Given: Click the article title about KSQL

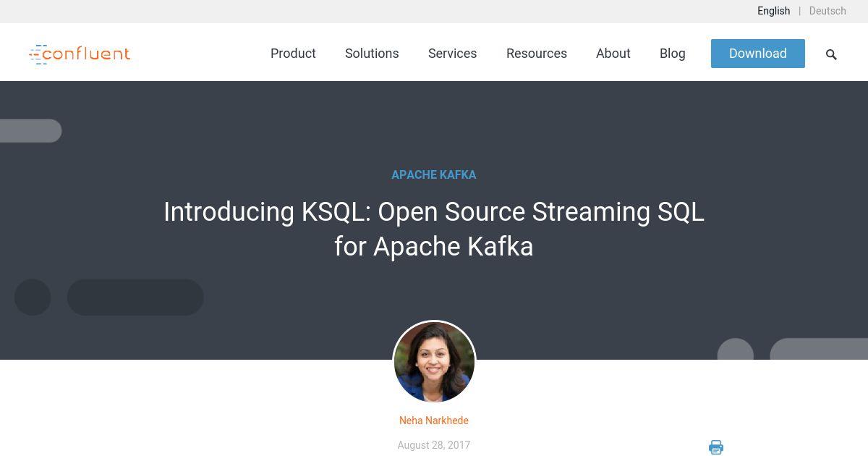Looking at the screenshot, I should (x=434, y=229).
